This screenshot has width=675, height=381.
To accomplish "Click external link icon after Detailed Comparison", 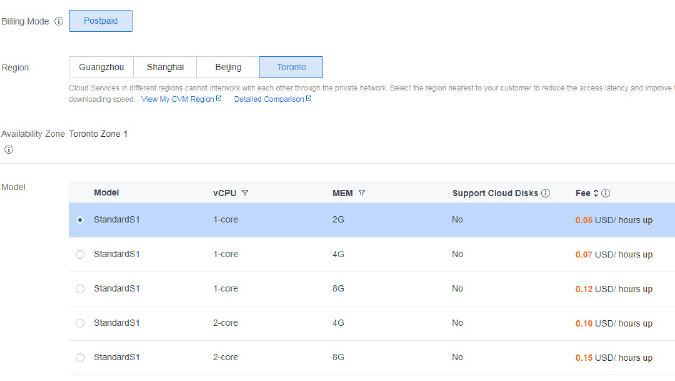I will click(308, 99).
